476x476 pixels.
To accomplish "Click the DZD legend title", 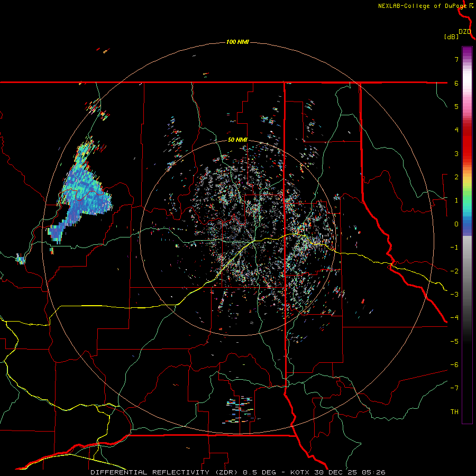I will pyautogui.click(x=465, y=32).
